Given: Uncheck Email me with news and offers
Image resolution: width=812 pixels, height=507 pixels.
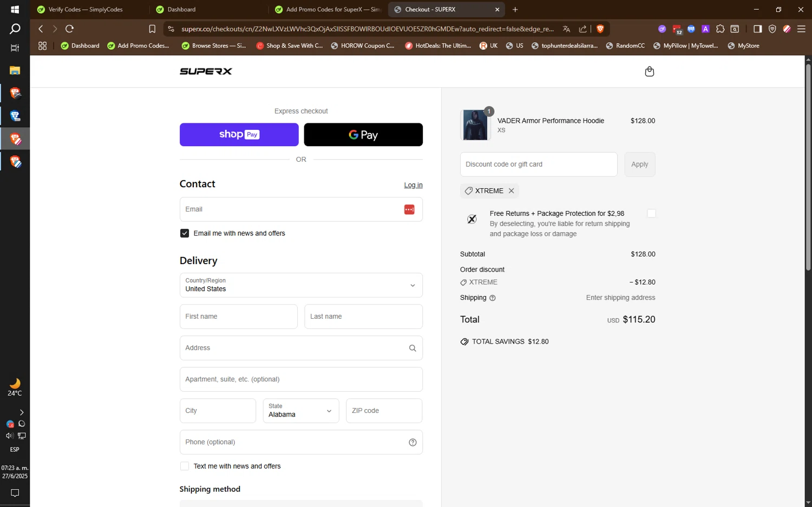Looking at the screenshot, I should pyautogui.click(x=185, y=234).
